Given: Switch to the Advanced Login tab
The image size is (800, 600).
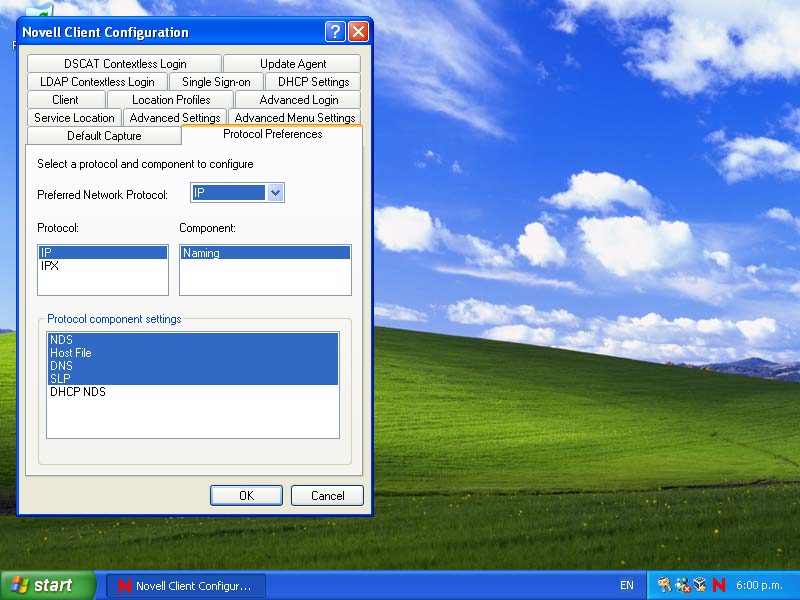Looking at the screenshot, I should pyautogui.click(x=298, y=99).
